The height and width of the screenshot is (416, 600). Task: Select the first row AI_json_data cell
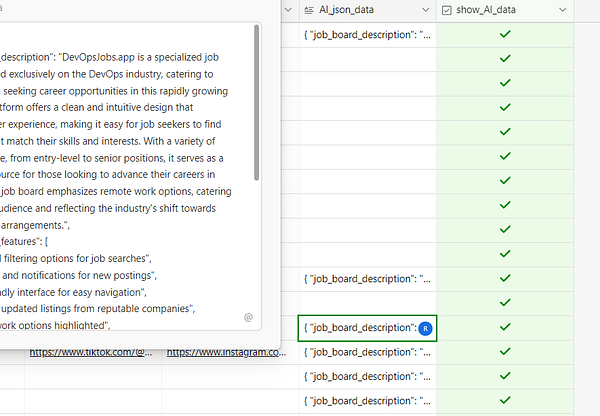point(368,35)
